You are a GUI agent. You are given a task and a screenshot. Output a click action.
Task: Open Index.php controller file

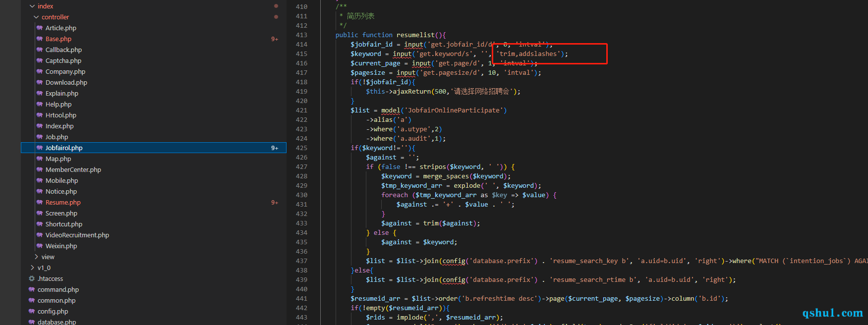(x=59, y=126)
